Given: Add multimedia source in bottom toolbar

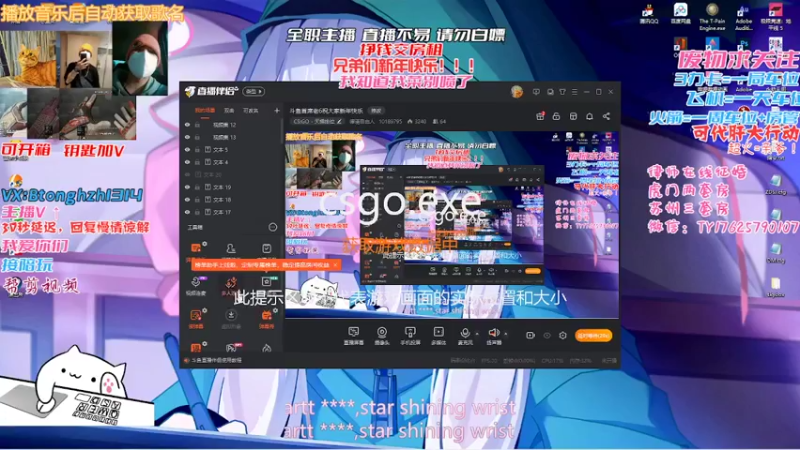Looking at the screenshot, I should (x=438, y=335).
